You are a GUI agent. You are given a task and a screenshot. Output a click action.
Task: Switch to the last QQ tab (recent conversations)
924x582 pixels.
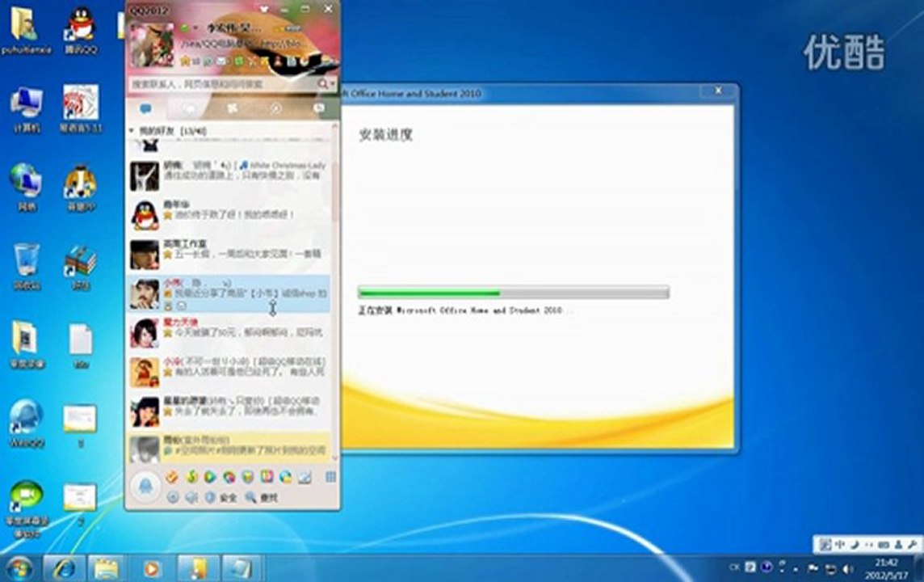point(319,108)
